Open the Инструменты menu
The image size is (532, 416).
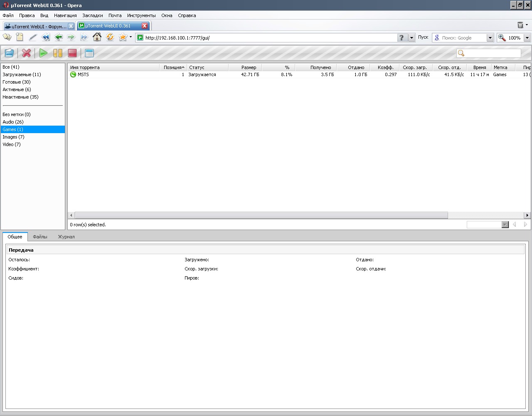pyautogui.click(x=141, y=15)
